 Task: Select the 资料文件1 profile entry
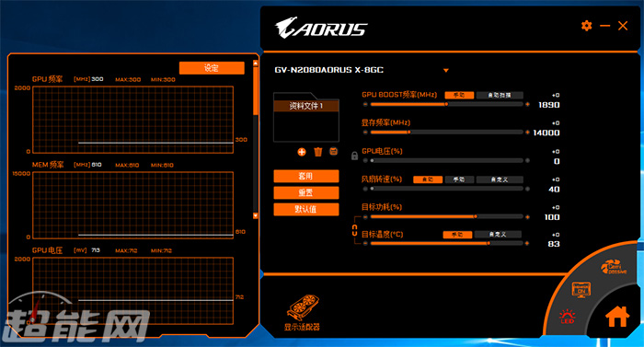306,106
